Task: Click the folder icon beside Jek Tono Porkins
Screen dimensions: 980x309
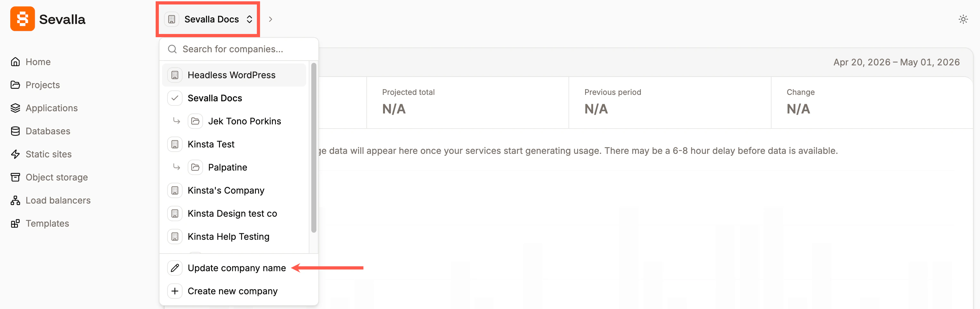Action: click(195, 121)
